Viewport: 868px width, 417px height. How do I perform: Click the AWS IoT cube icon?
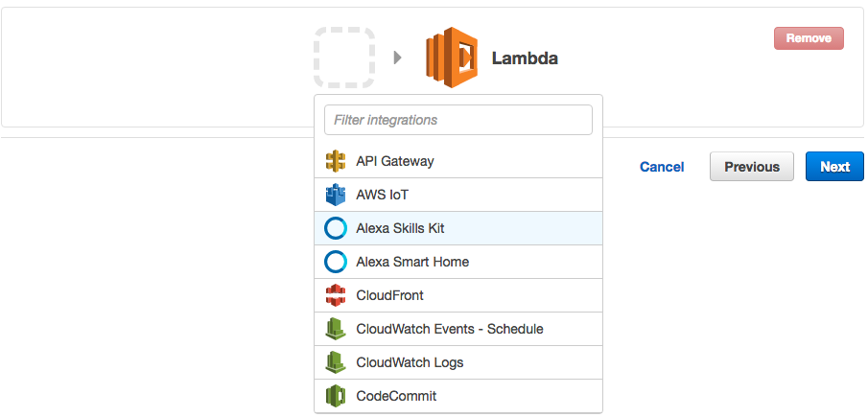tap(335, 195)
